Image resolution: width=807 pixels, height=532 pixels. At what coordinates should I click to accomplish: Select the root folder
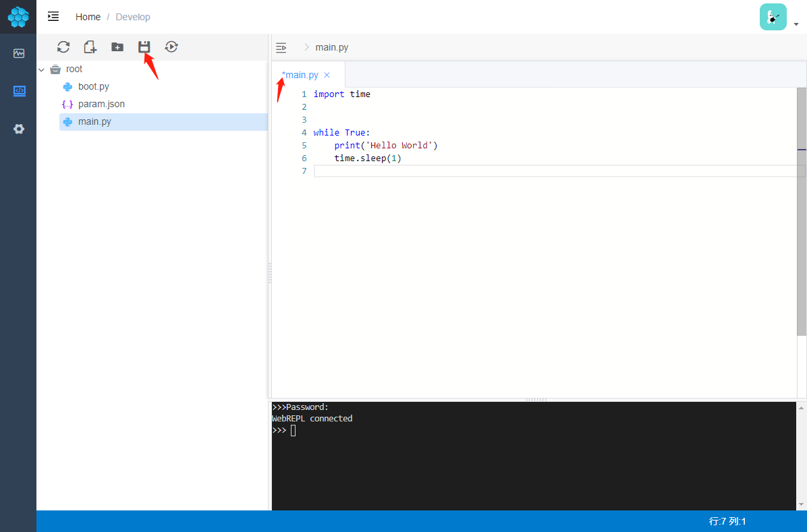click(x=74, y=69)
